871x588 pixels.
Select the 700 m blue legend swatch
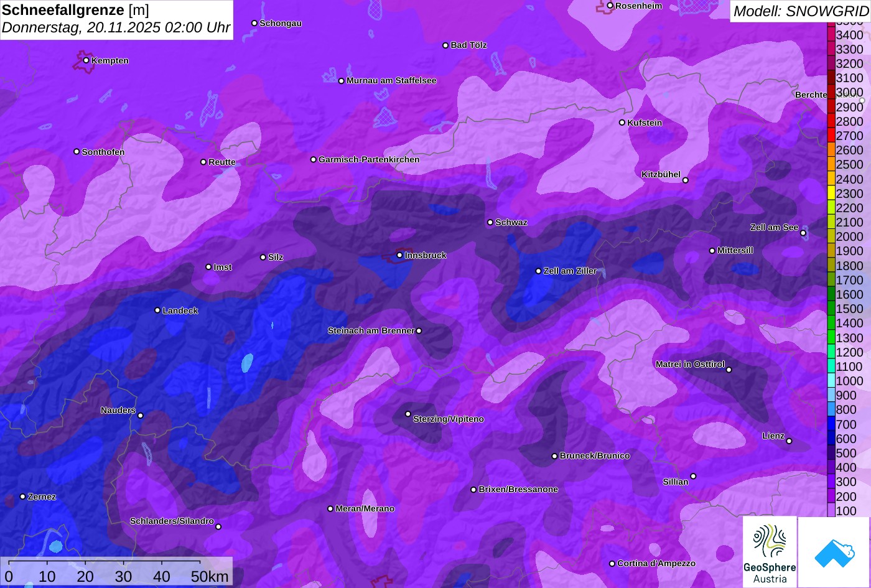click(831, 424)
